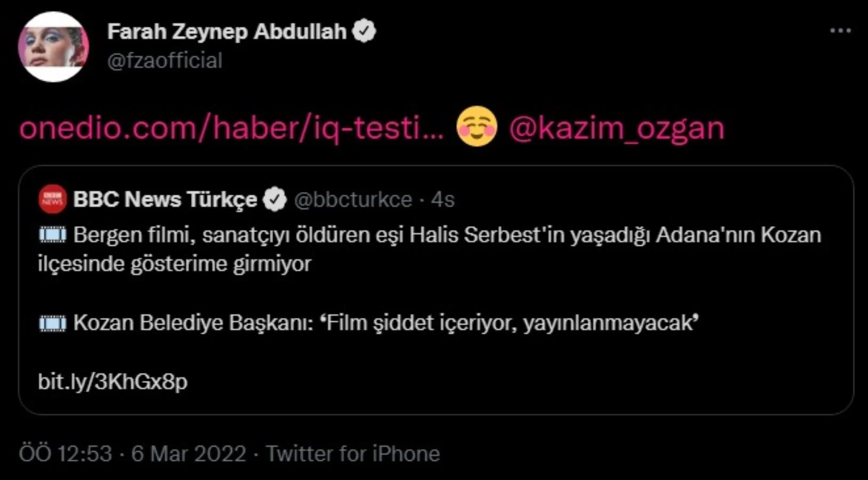Click BBC News Türkçe's verified checkmark
The width and height of the screenshot is (868, 480).
(274, 198)
